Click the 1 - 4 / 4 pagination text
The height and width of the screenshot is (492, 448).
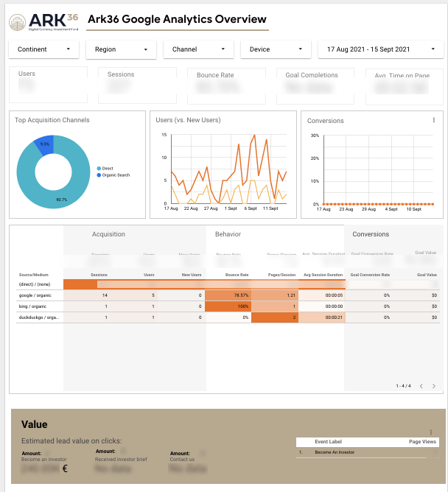click(403, 386)
